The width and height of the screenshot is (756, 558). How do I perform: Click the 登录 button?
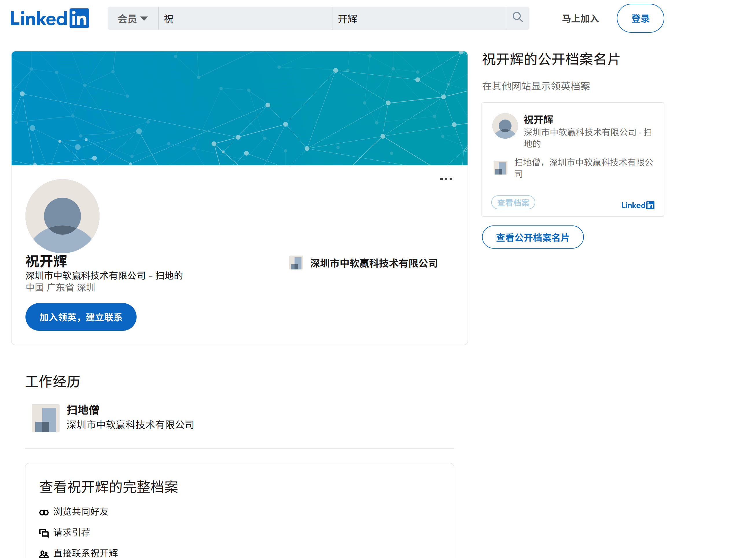pos(640,19)
